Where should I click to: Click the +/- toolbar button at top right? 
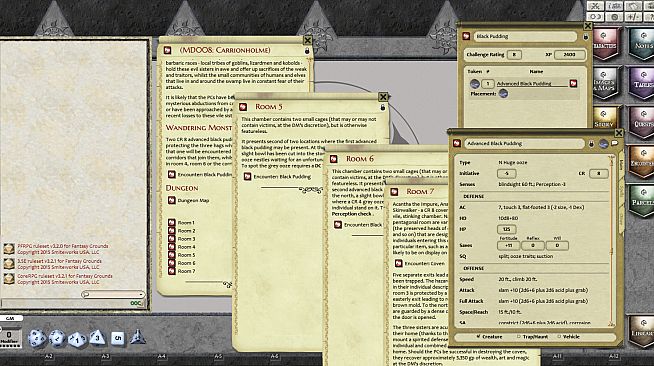pos(633,17)
